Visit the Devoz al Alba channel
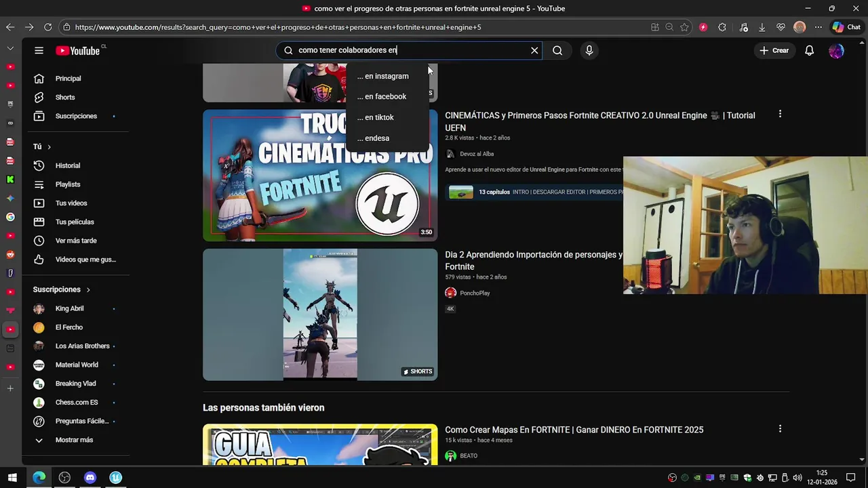 [477, 154]
